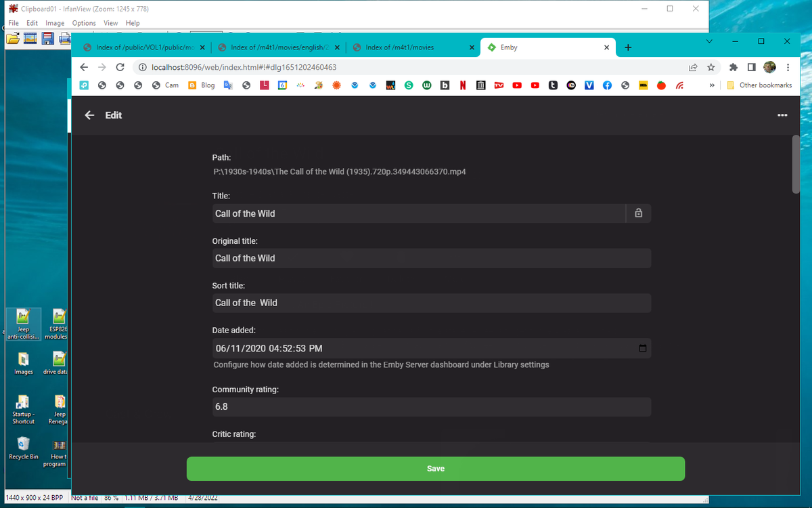
Task: Click the back arrow next to Edit
Action: pos(89,115)
